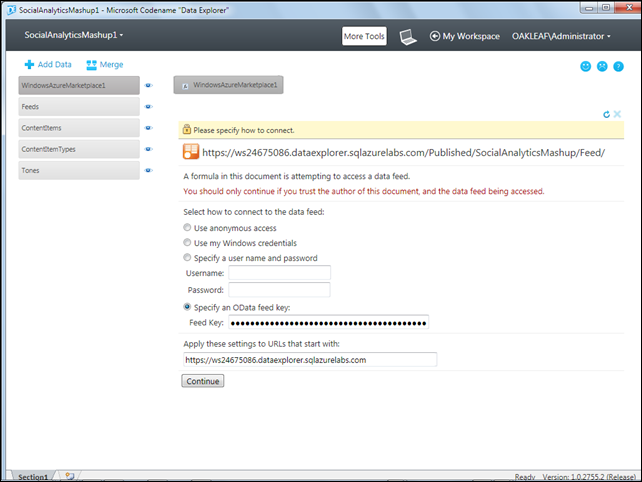Viewport: 642px width, 482px height.
Task: Click into the Username field
Action: coord(279,273)
